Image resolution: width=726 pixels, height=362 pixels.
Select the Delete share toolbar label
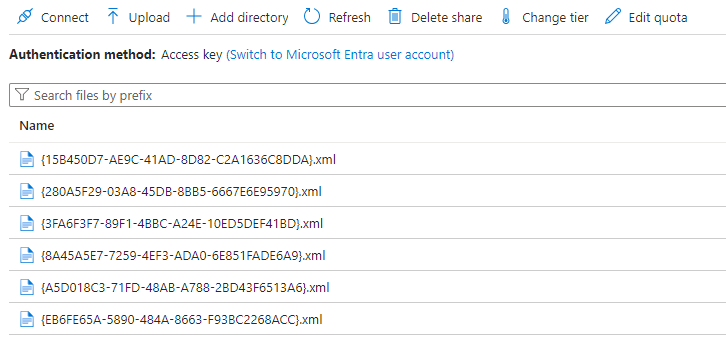(x=446, y=18)
